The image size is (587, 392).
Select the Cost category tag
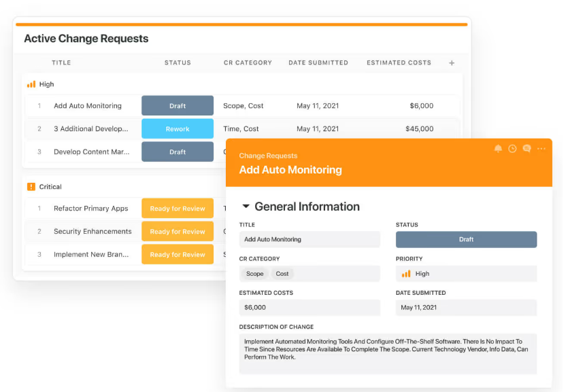[282, 274]
